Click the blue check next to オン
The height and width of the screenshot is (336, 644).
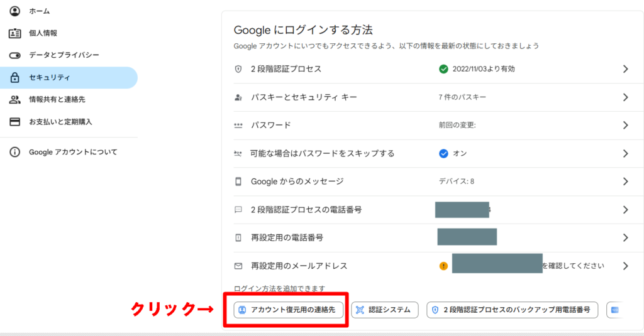click(x=443, y=153)
